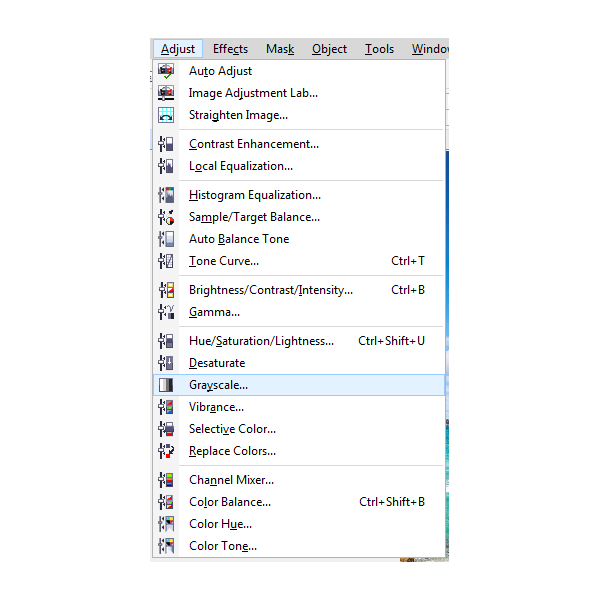Click the Grayscale gradient icon
The width and height of the screenshot is (600, 600).
point(166,385)
